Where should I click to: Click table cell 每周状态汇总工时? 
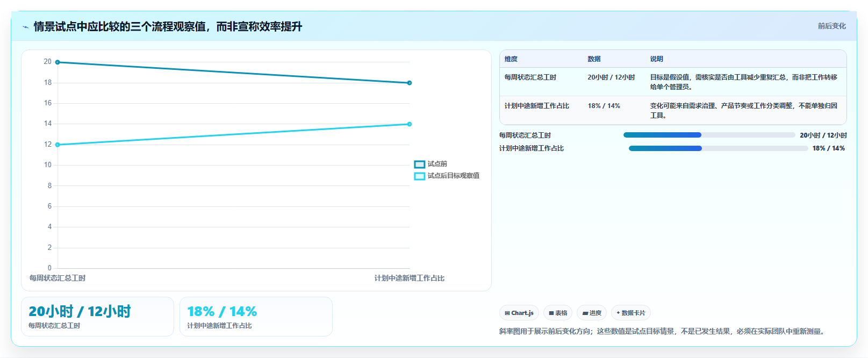[x=530, y=77]
